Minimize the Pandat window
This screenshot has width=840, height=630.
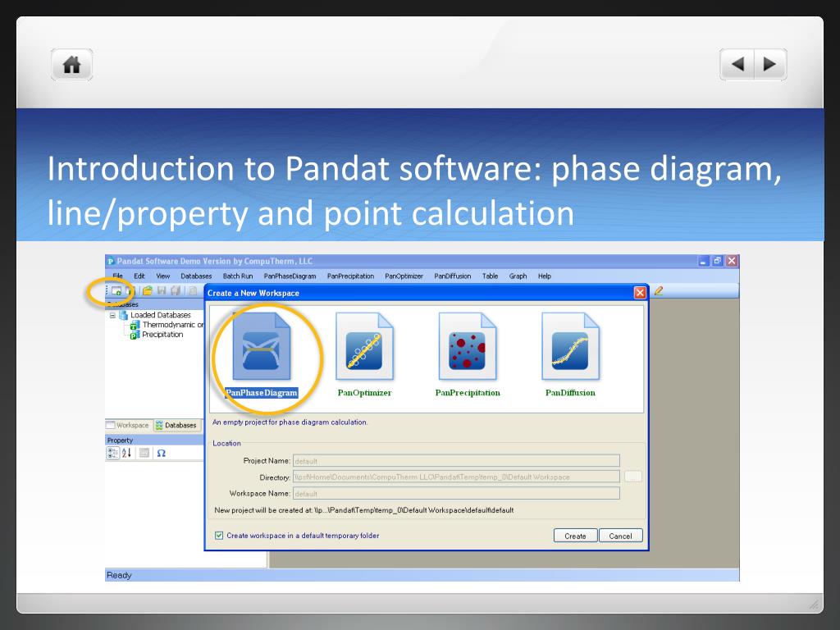pyautogui.click(x=704, y=261)
